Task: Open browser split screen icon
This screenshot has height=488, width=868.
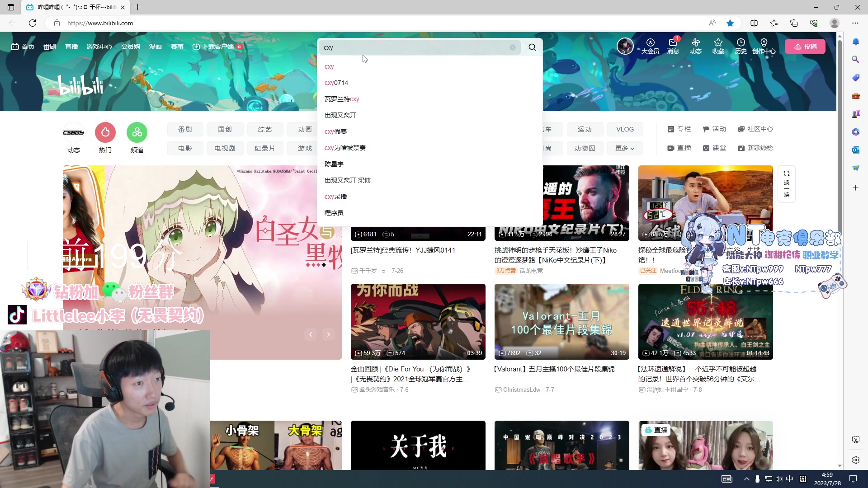Action: click(754, 23)
